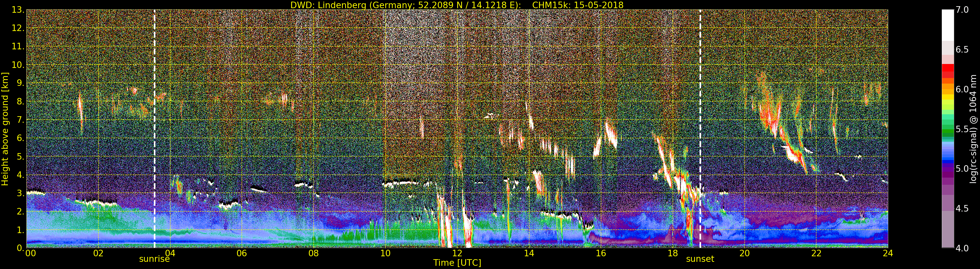Click the '2.' height axis tick label
The width and height of the screenshot is (980, 269).
coord(20,211)
